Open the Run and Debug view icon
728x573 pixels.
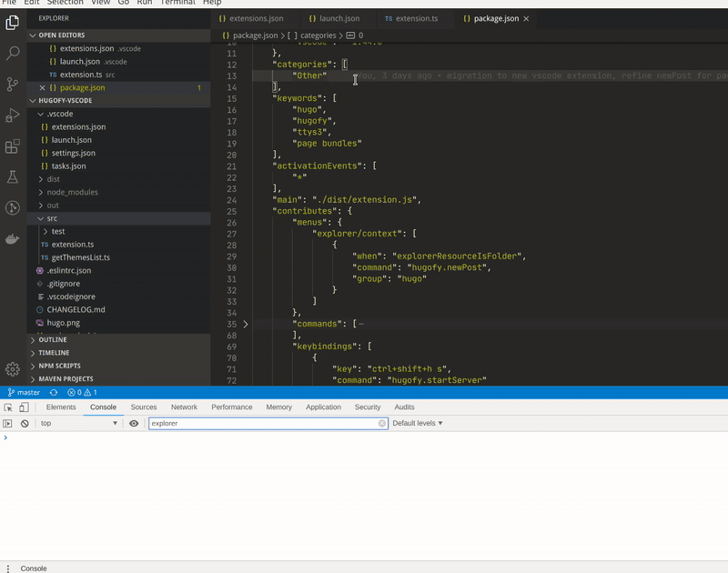click(13, 116)
